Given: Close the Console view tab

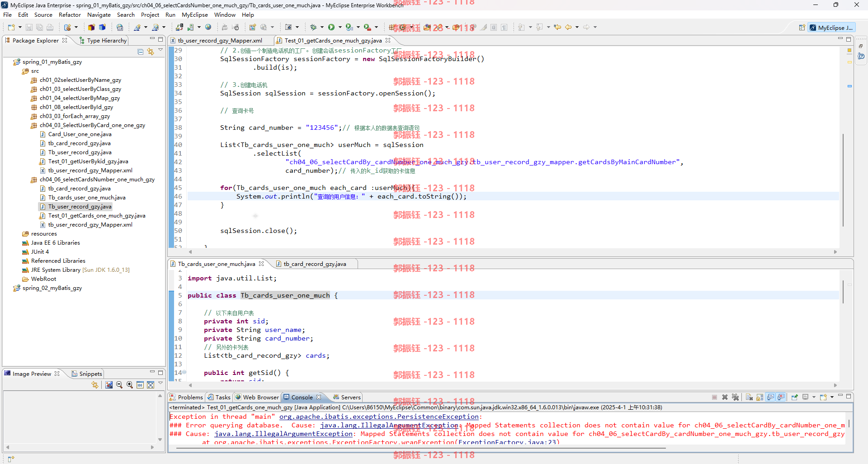Looking at the screenshot, I should 319,397.
